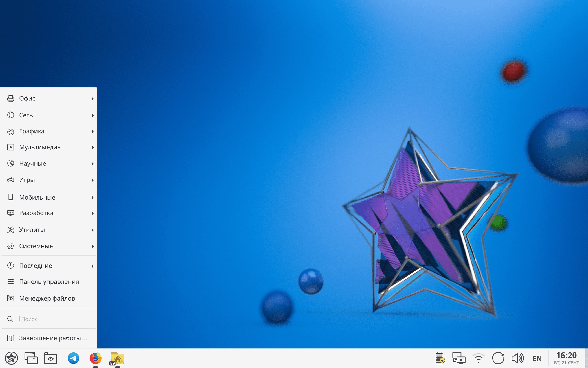Click the update sync tray icon

click(x=498, y=358)
